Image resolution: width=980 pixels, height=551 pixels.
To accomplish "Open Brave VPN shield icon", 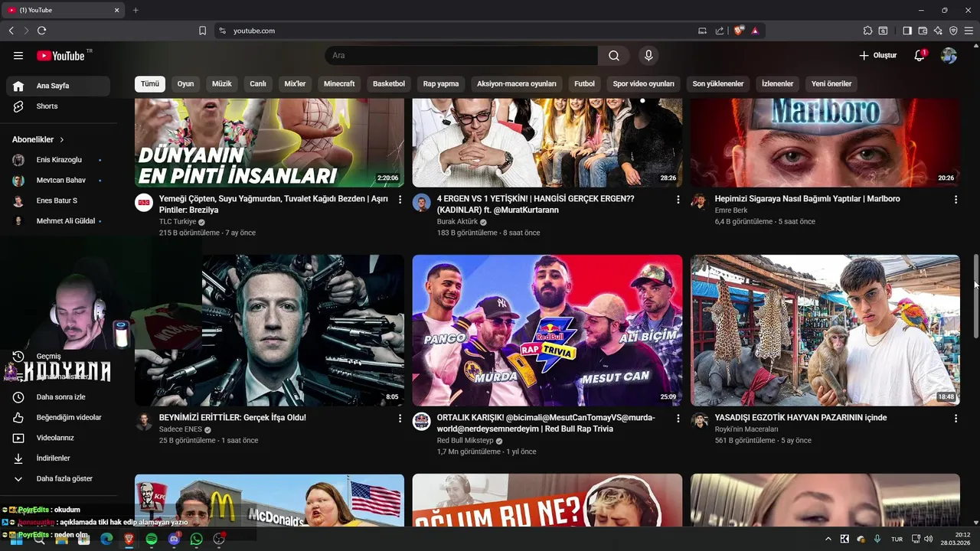I will pyautogui.click(x=953, y=31).
